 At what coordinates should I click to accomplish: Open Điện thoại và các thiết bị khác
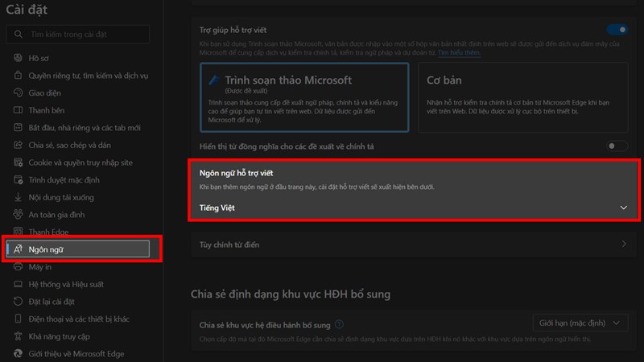78,319
